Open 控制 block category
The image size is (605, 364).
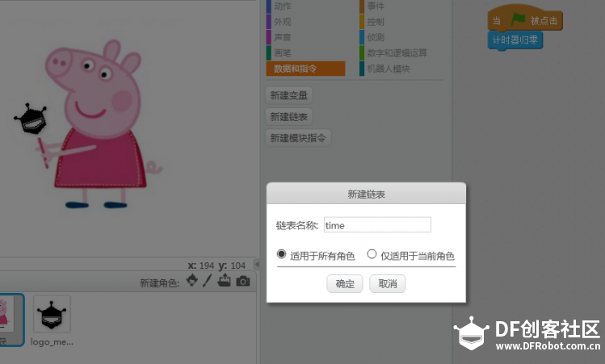(376, 22)
